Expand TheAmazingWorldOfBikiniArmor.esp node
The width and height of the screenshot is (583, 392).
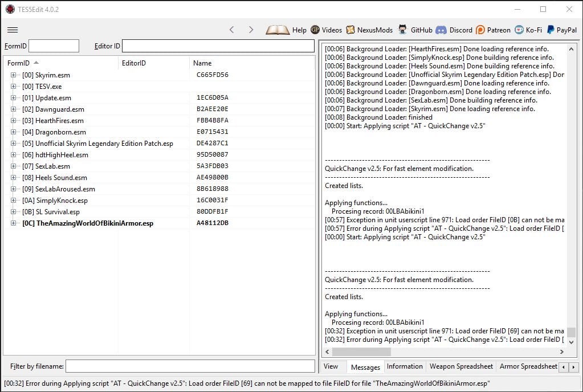pos(13,223)
